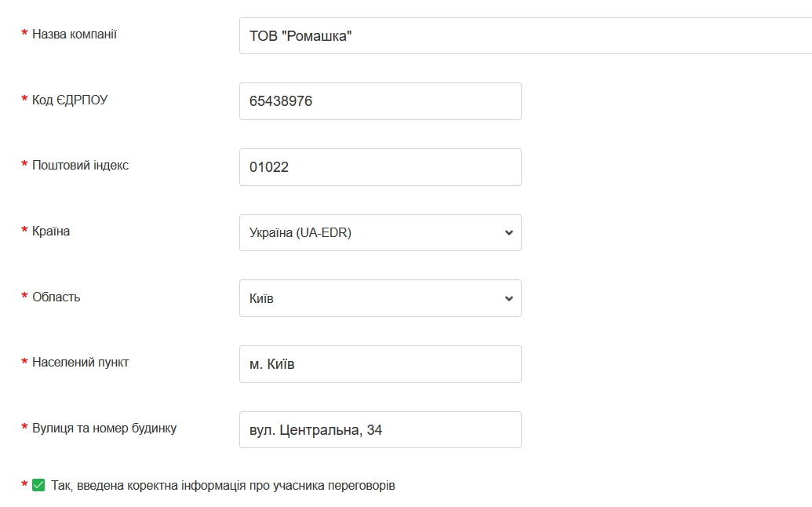The image size is (812, 507).
Task: Uncheck the correct-information confirmation checkbox
Action: [38, 486]
